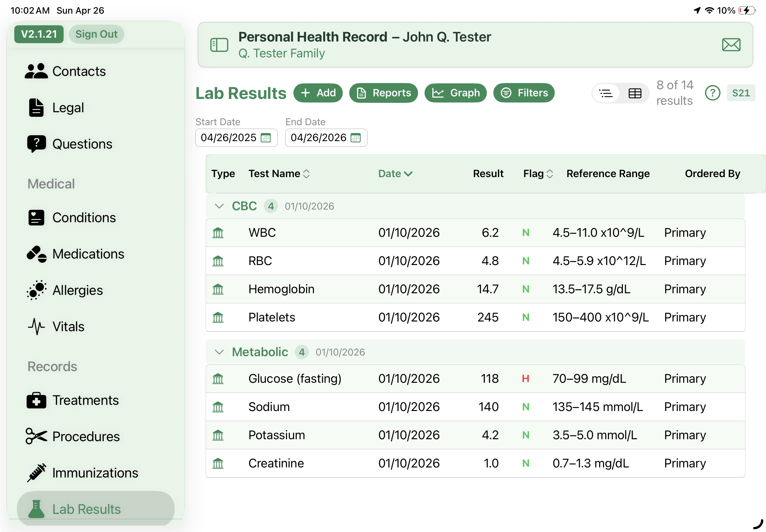The image size is (766, 532).
Task: Edit the Start Date field 04/26/2025
Action: coord(236,138)
